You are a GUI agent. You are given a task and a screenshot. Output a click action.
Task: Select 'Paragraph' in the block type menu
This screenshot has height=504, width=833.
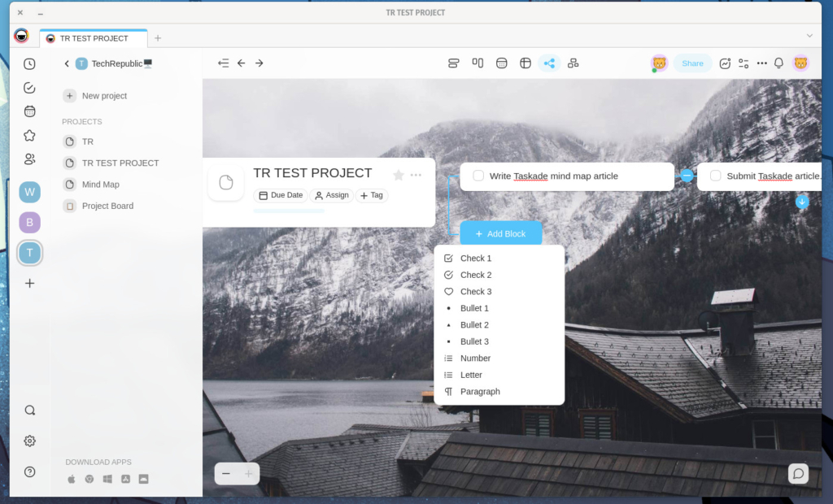point(480,391)
